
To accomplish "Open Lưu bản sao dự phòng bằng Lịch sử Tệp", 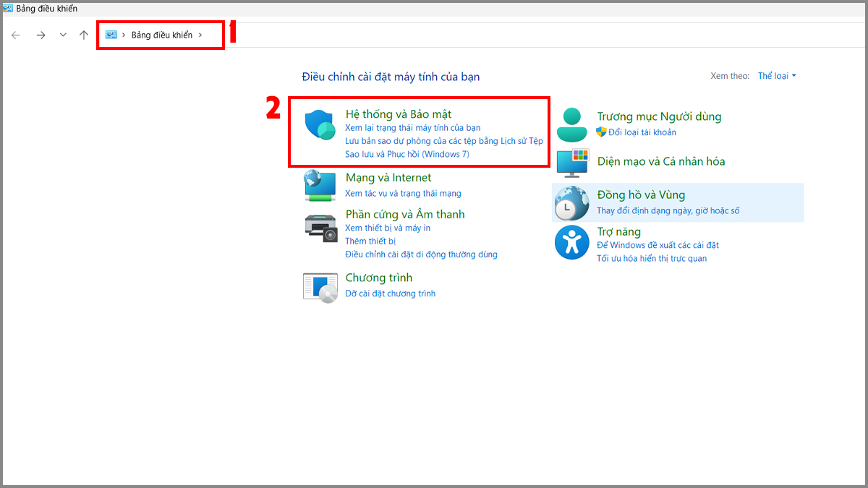I will tap(444, 141).
